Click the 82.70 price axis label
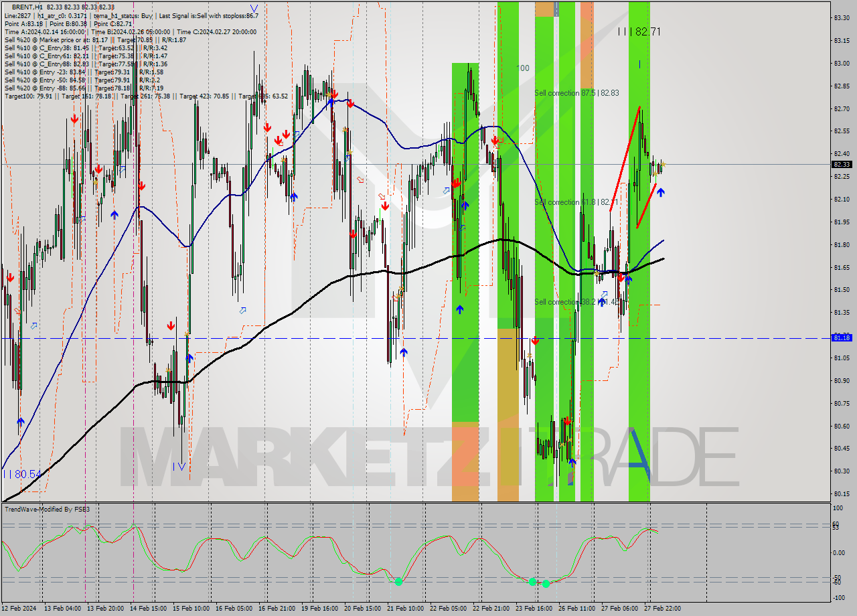This screenshot has width=857, height=616. click(x=842, y=108)
